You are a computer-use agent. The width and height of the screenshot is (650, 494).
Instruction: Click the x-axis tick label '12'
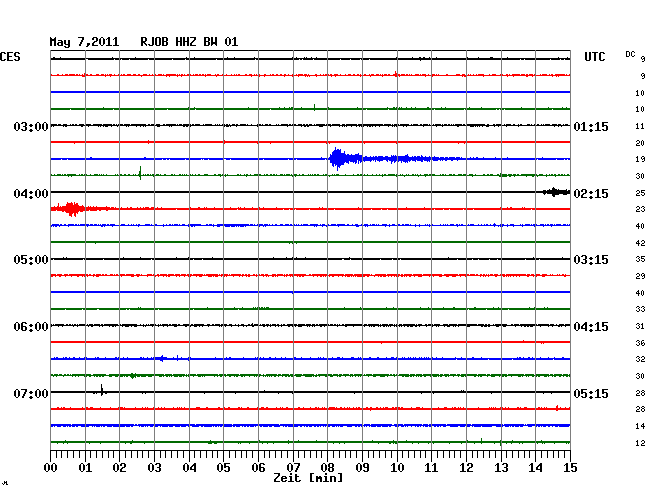click(x=466, y=468)
